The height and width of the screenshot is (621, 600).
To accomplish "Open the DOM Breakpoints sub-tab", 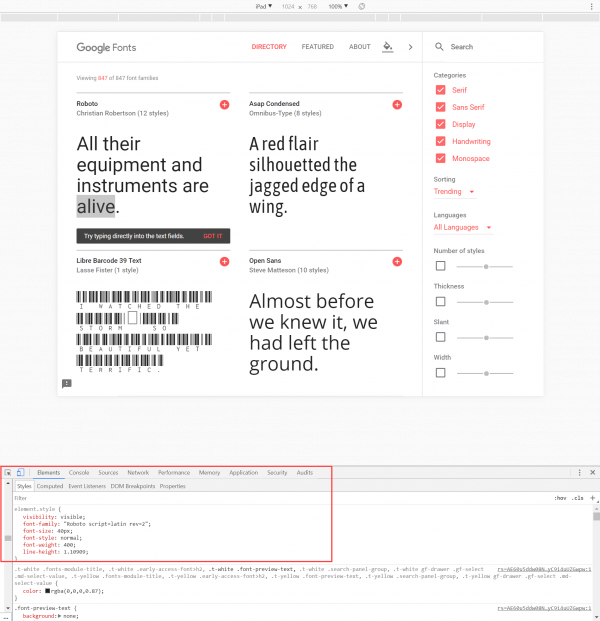I will tap(133, 486).
